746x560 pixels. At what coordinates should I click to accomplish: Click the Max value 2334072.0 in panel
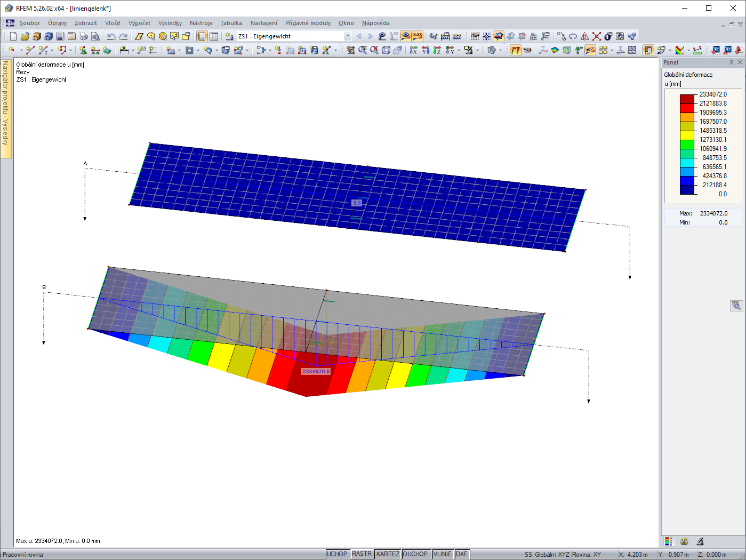click(x=713, y=213)
